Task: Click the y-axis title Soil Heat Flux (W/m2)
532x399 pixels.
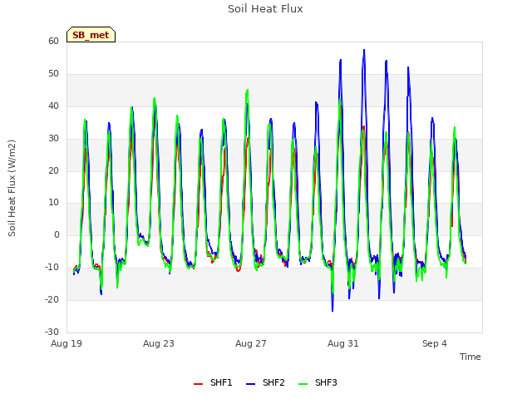Action: 12,189
